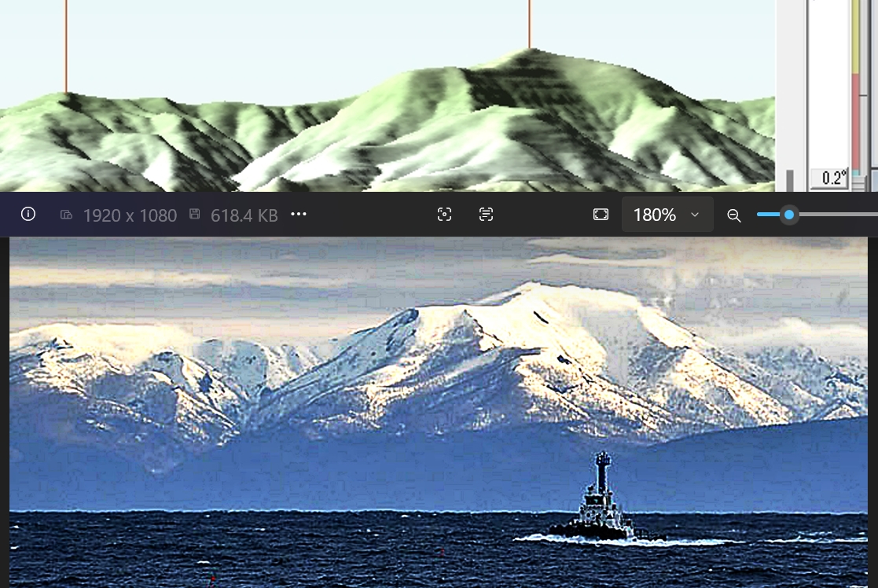Click the scan text icon
Viewport: 878px width, 588px height.
(x=486, y=215)
